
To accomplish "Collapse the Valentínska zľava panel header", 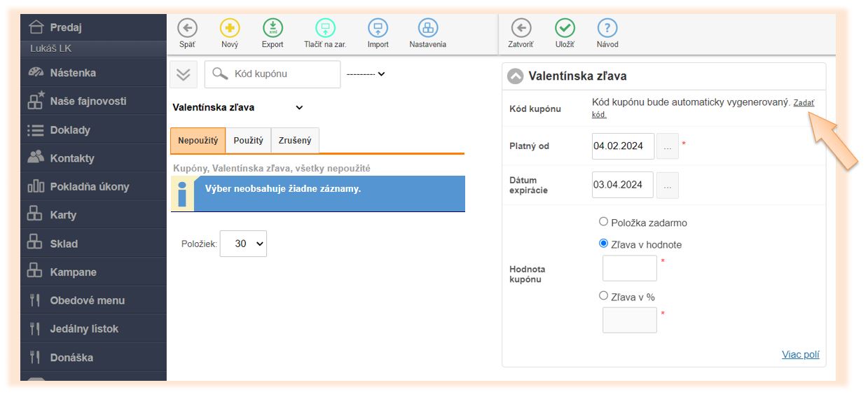I will (x=516, y=76).
